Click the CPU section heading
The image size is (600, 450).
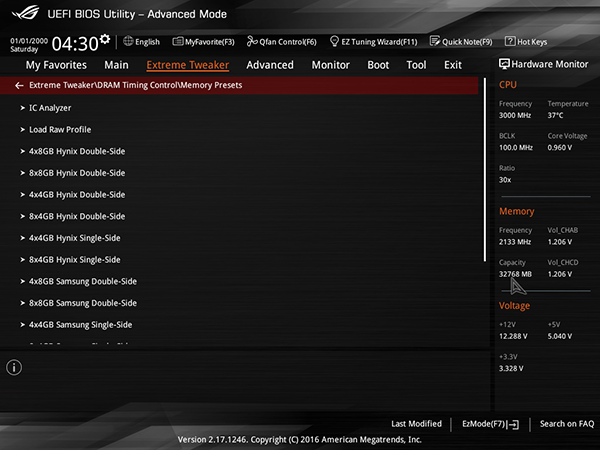tap(508, 85)
